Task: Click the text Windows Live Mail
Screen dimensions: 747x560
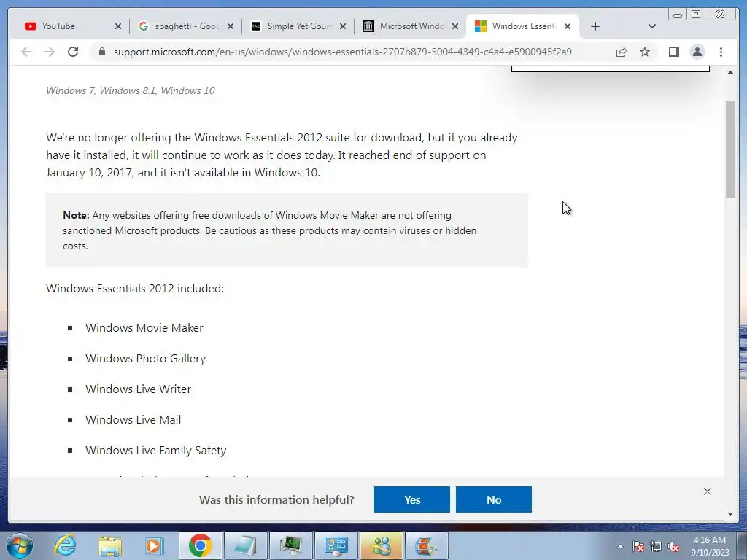Action: coord(133,419)
